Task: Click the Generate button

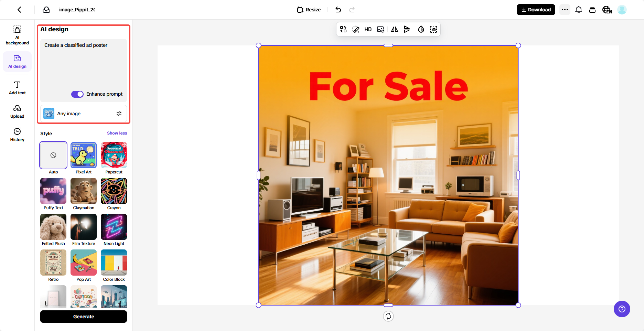Action: pos(83,317)
